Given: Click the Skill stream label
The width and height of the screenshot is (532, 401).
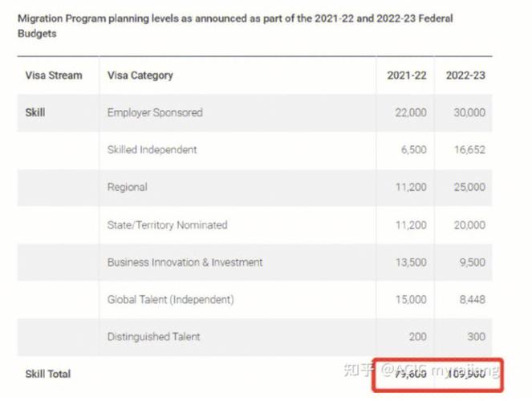Looking at the screenshot, I should point(35,112).
